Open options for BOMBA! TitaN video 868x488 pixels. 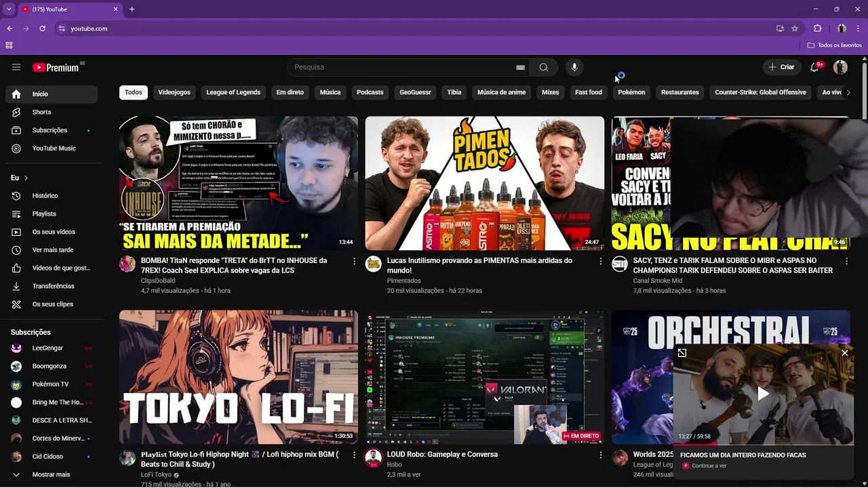pyautogui.click(x=354, y=261)
